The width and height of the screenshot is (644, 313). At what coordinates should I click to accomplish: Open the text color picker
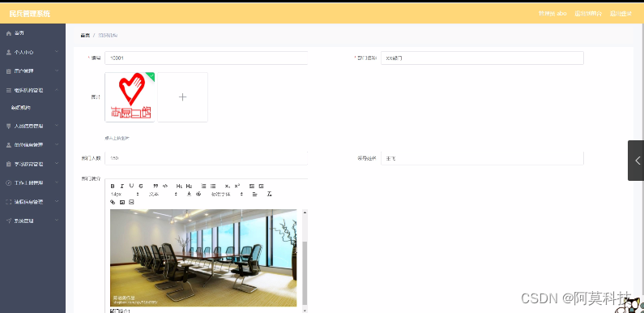coord(189,194)
